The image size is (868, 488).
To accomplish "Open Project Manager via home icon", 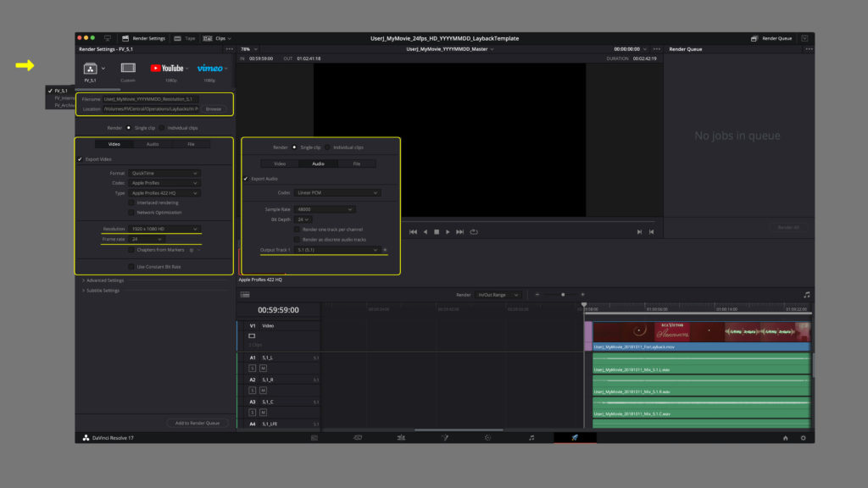I will coord(786,438).
